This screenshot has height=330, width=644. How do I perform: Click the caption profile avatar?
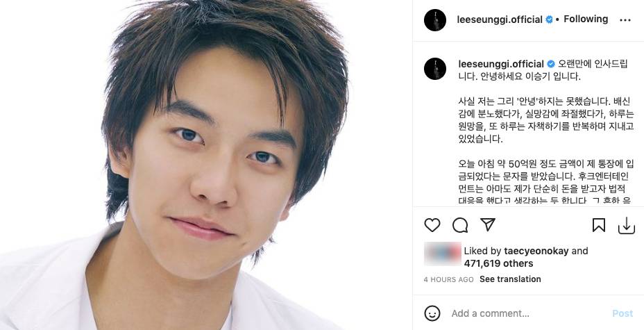(x=435, y=69)
